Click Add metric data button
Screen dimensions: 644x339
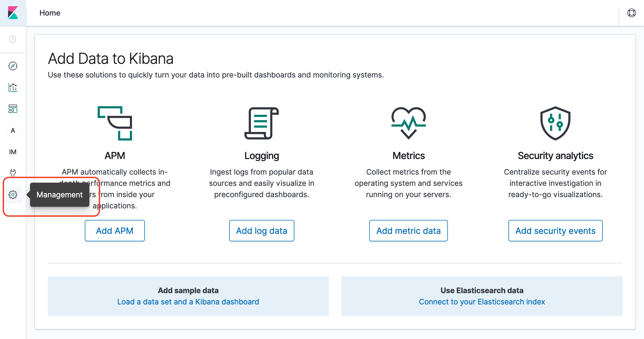pyautogui.click(x=408, y=231)
